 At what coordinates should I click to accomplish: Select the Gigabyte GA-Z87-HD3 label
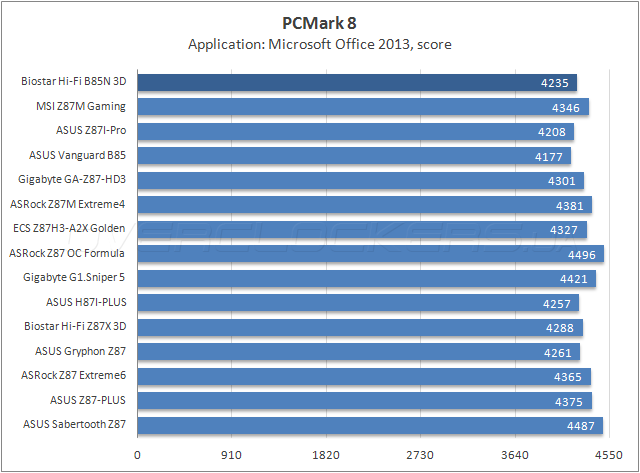(72, 180)
